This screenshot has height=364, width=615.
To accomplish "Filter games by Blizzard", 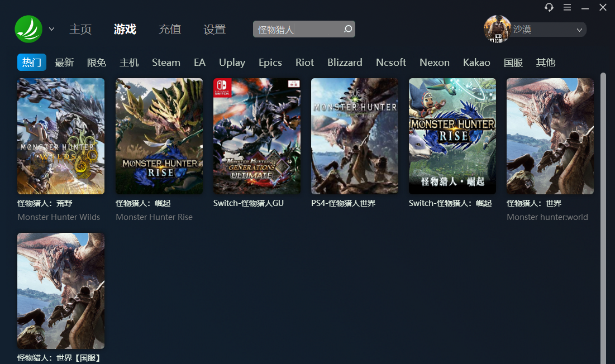I will pyautogui.click(x=345, y=63).
